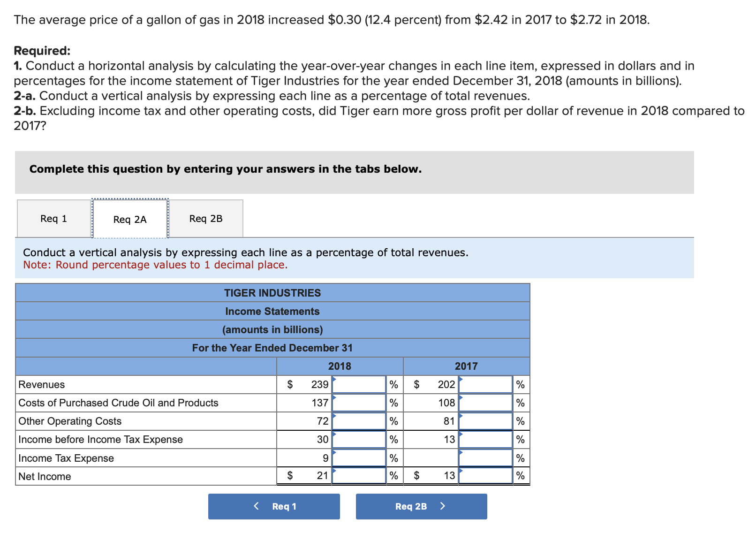Click the 2018 Other Operating Costs percentage field
This screenshot has height=549, width=756.
[358, 420]
